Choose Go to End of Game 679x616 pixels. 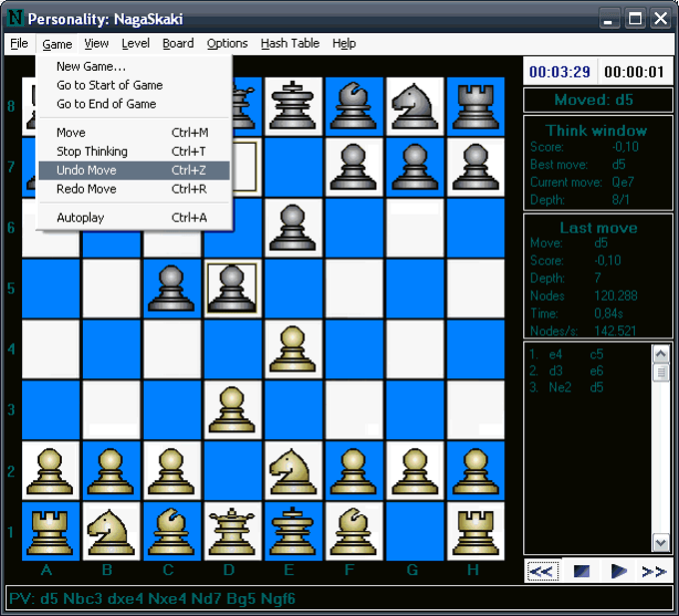(134, 104)
